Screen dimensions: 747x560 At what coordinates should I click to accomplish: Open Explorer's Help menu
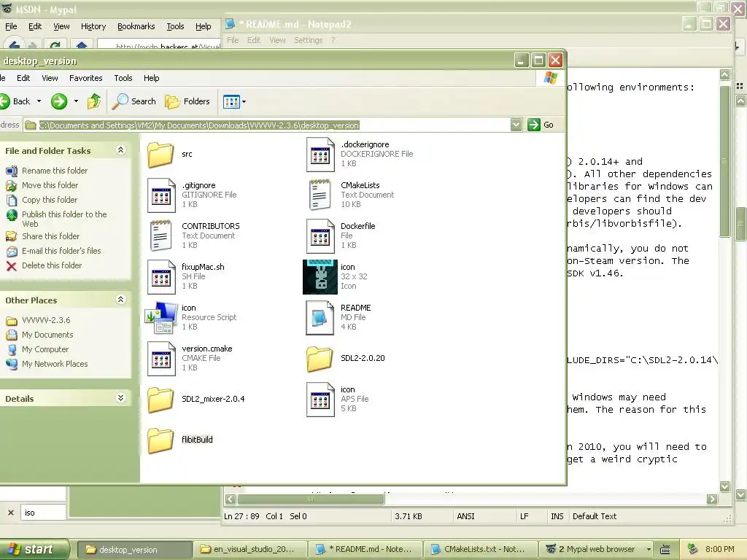(152, 78)
